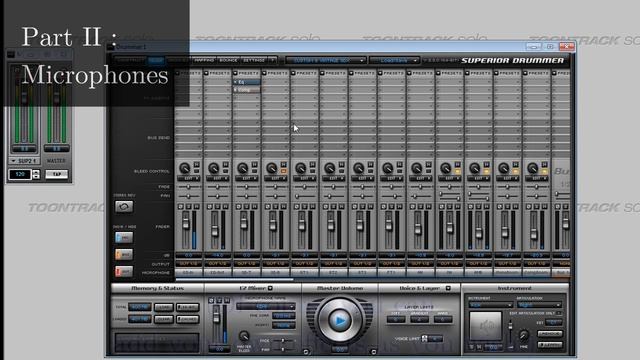The height and width of the screenshot is (360, 640).
Task: Click the Voice Limit stepper
Action: click(424, 338)
